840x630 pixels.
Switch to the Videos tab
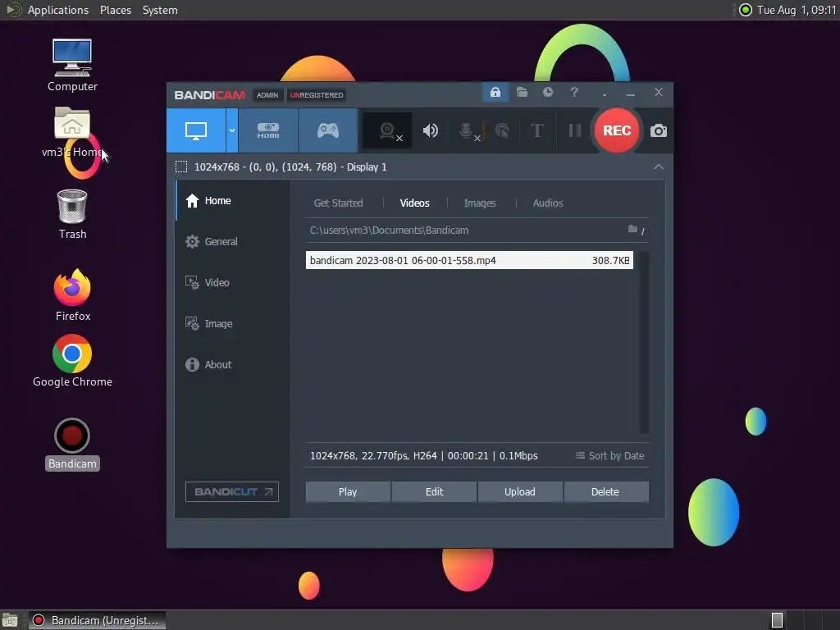point(414,203)
